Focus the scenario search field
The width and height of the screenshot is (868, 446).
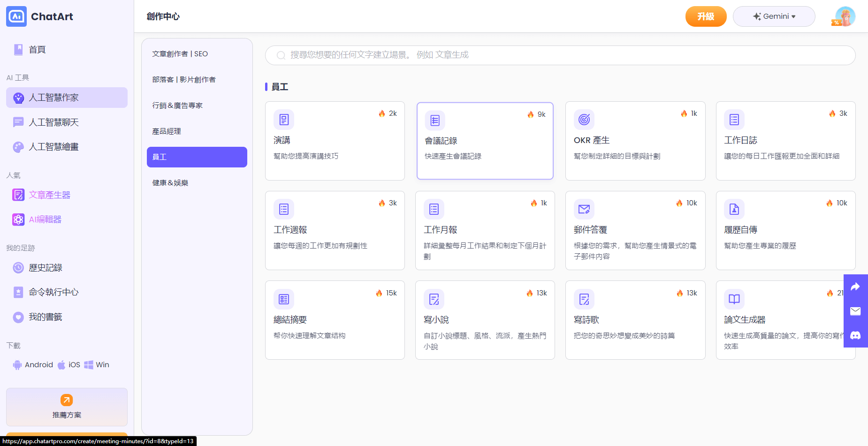pos(560,55)
